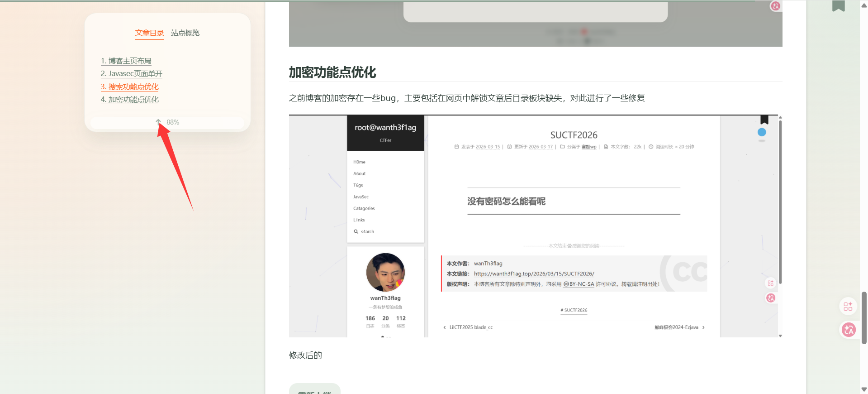The height and width of the screenshot is (394, 868).
Task: Click the wanth3f1ag.top SUCTF2026 article URL
Action: tap(534, 274)
